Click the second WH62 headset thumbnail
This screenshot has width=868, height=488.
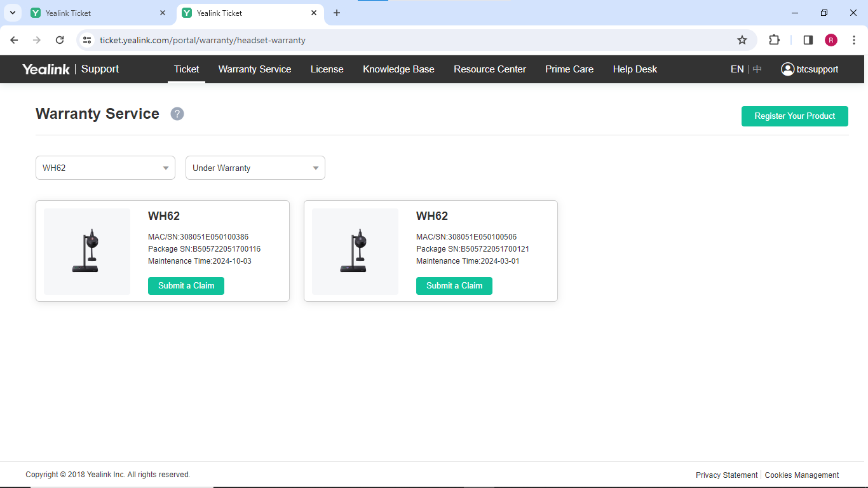[x=355, y=251]
